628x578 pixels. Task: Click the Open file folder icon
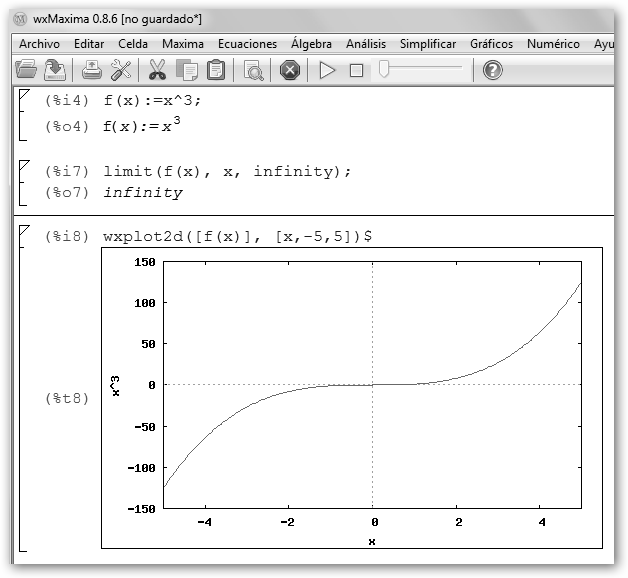tap(26, 70)
